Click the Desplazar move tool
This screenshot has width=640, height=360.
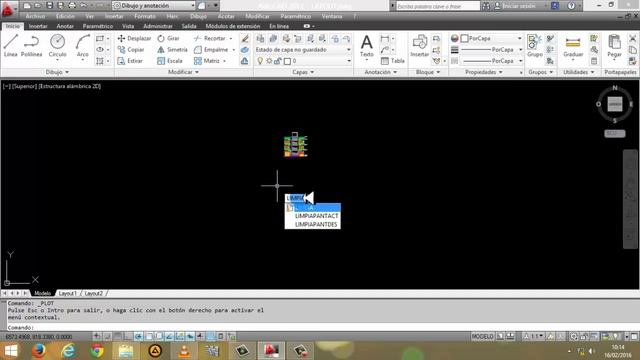[x=134, y=38]
